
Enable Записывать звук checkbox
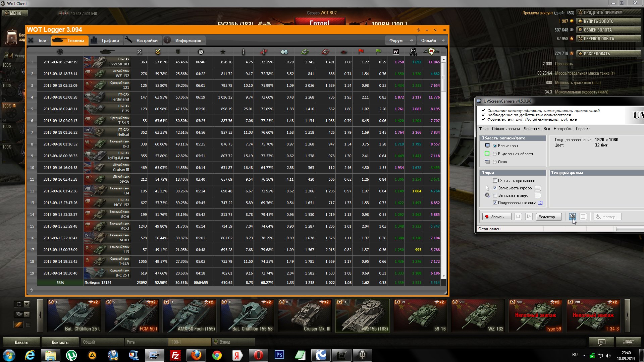point(495,195)
